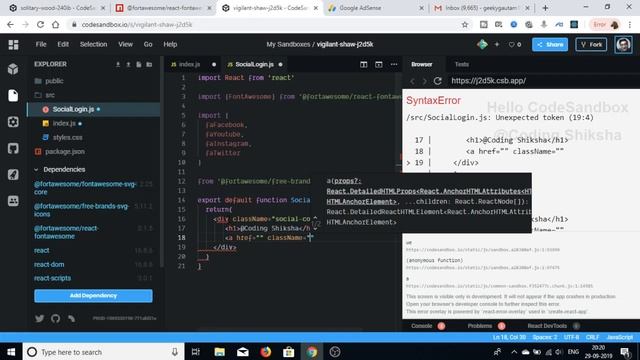Viewport: 640px width, 360px height.
Task: Click the Twitter icon in sidebar footer
Action: coord(40,318)
